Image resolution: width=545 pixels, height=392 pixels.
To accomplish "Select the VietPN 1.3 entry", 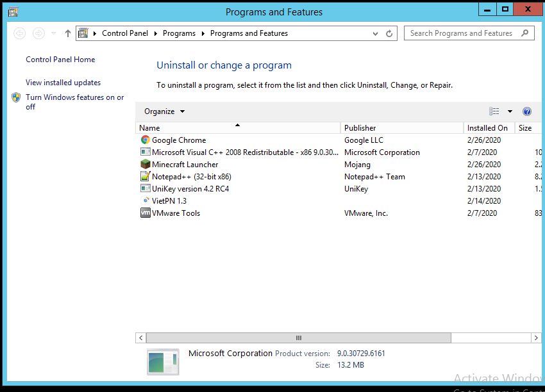I will (169, 200).
